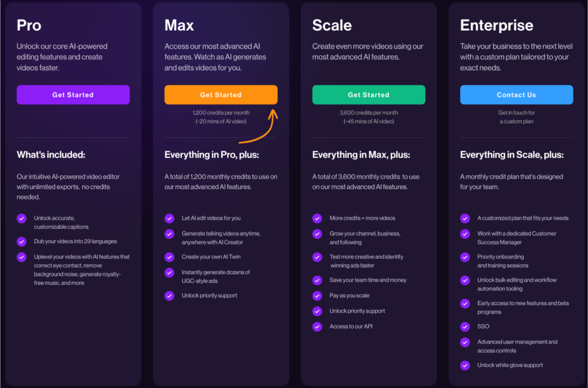Click checkmark beside Unlock priority support in Max
This screenshot has height=388, width=588.
coord(170,296)
